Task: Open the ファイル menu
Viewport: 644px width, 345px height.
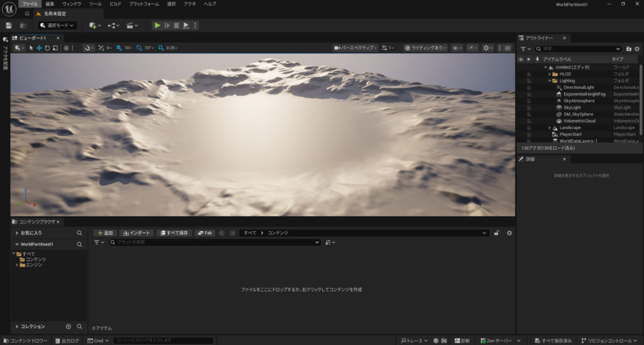Action: tap(30, 4)
